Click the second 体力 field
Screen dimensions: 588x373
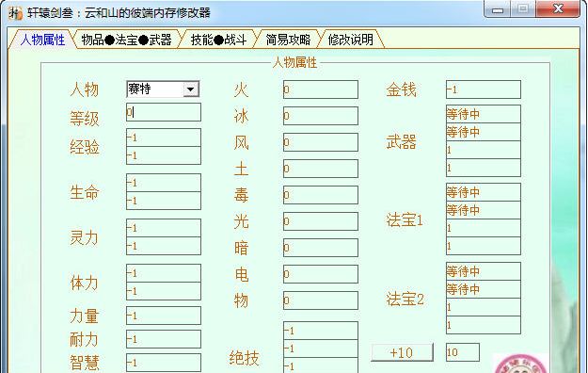click(164, 291)
